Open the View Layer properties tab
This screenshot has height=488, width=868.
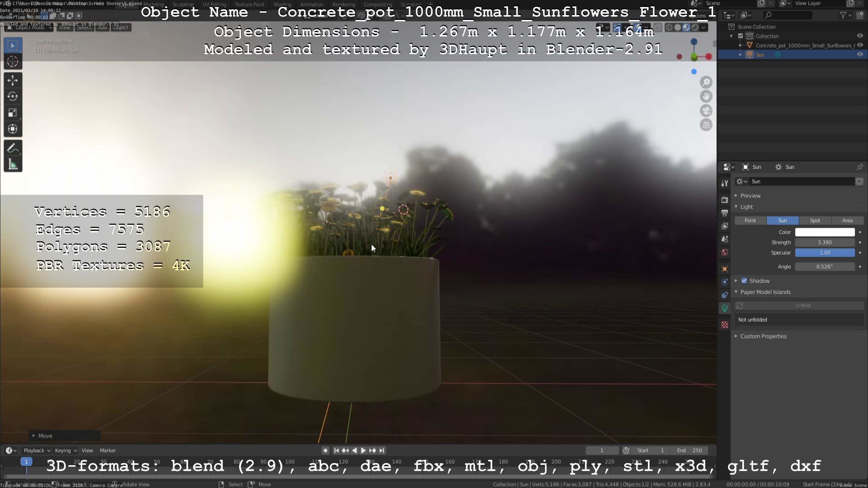point(724,226)
